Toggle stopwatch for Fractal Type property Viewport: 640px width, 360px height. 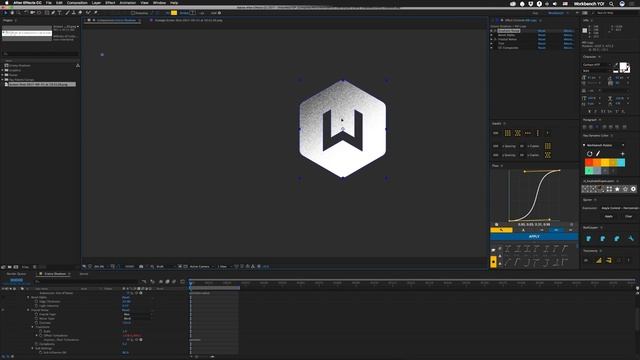point(36,314)
